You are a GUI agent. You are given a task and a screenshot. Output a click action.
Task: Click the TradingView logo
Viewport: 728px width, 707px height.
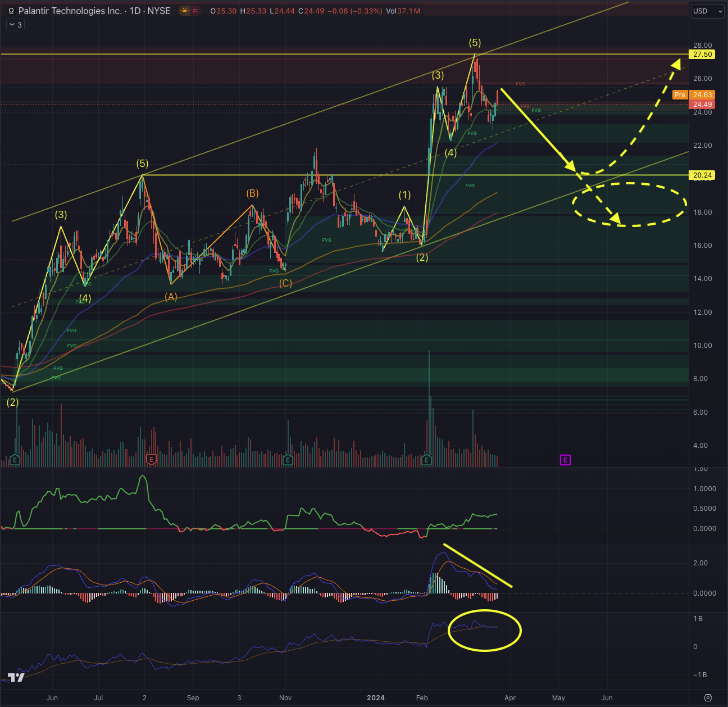[16, 677]
